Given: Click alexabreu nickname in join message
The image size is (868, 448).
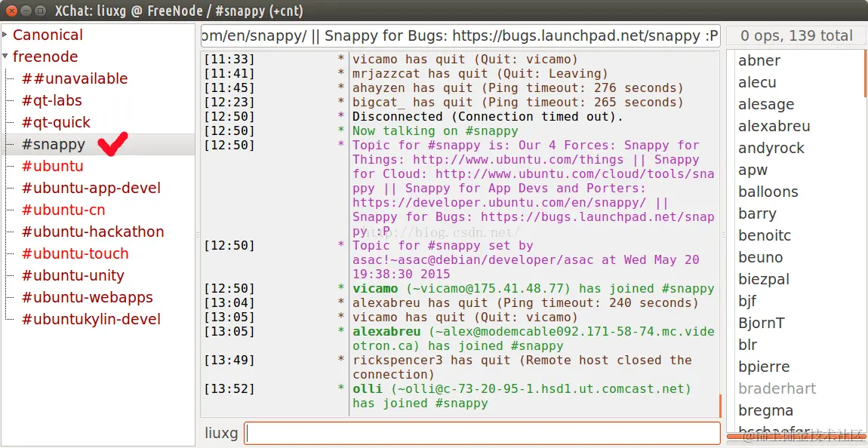Looking at the screenshot, I should click(386, 332).
